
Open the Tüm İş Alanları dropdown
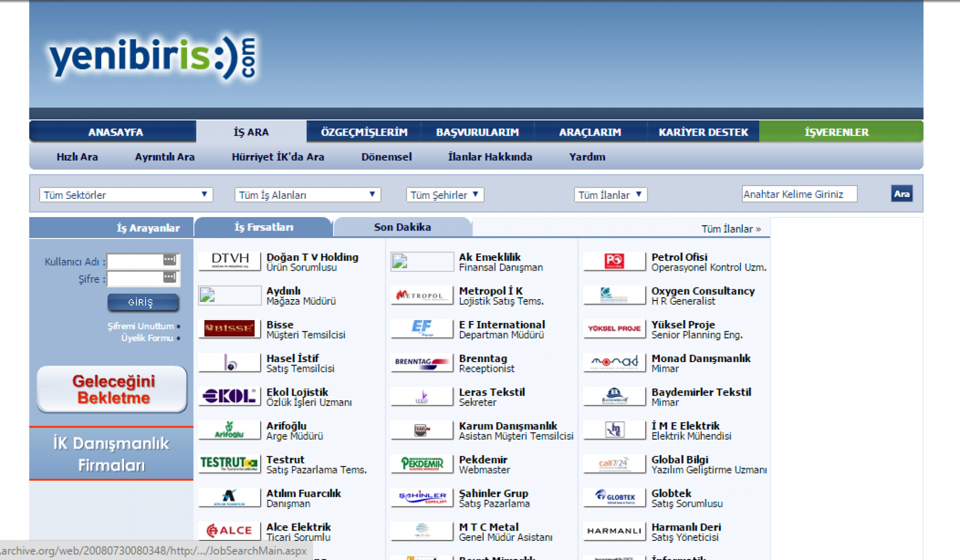click(x=307, y=195)
